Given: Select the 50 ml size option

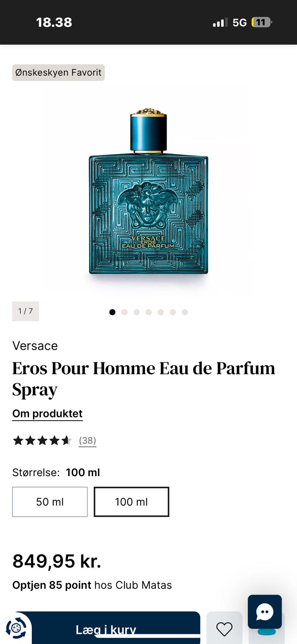Looking at the screenshot, I should [50, 502].
